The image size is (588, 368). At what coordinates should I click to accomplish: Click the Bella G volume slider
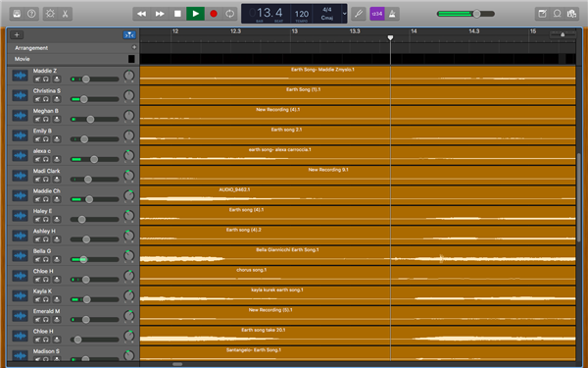click(x=94, y=259)
